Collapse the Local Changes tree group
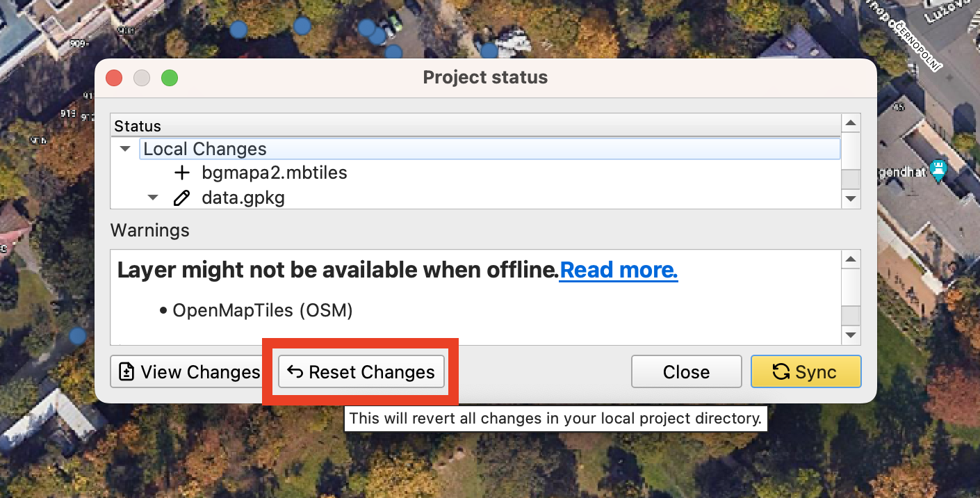Screen dimensions: 980x498 pyautogui.click(x=126, y=149)
